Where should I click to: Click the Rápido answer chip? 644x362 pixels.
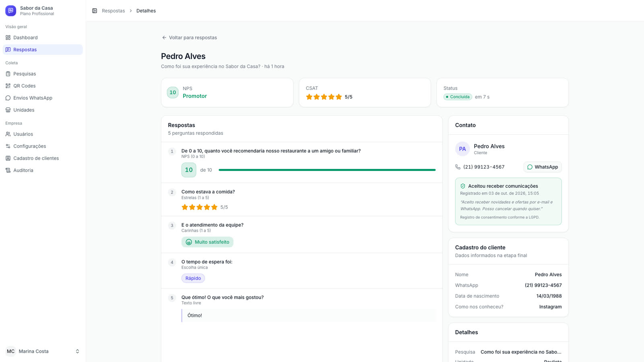193,278
